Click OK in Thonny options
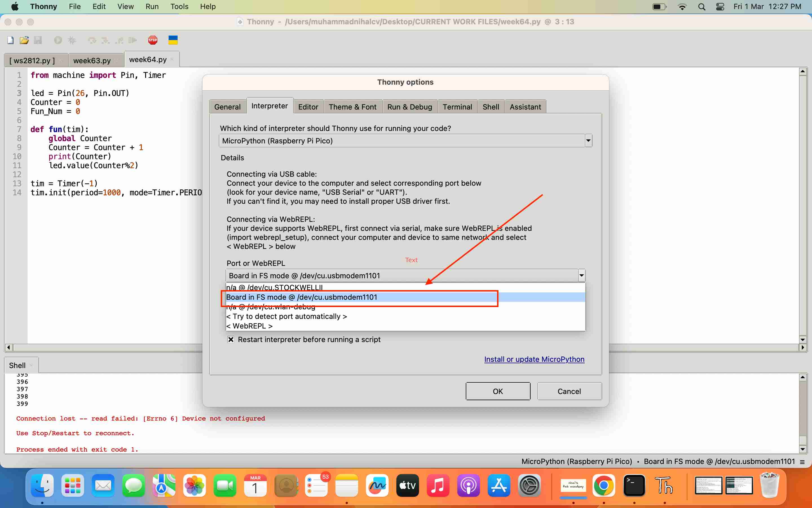Image resolution: width=812 pixels, height=508 pixels. [x=498, y=391]
